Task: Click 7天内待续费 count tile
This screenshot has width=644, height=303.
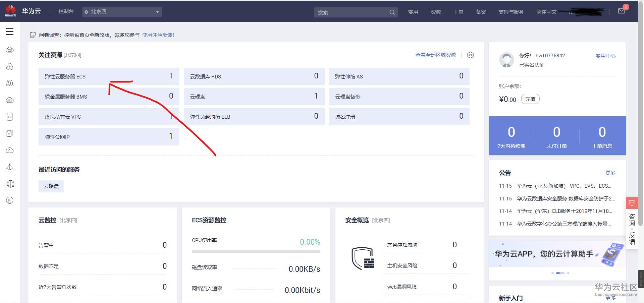Action: (512, 136)
